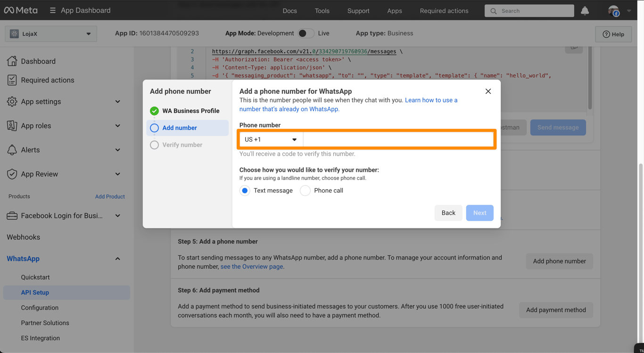Open the profile dropdown arrow

click(629, 11)
